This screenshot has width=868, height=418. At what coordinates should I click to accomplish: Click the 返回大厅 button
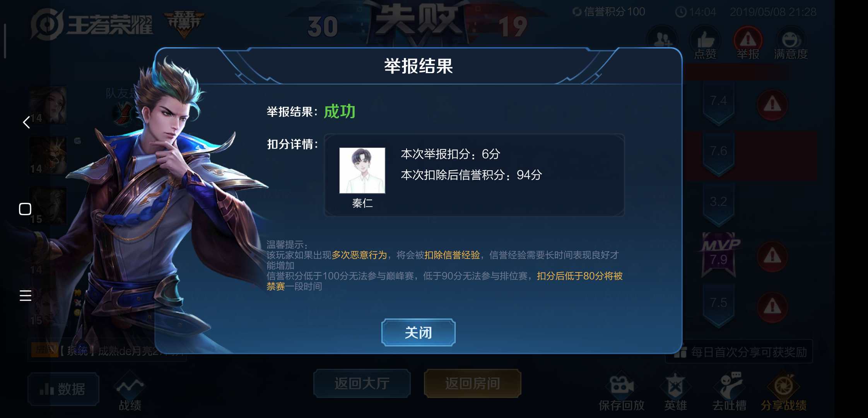[x=362, y=383]
